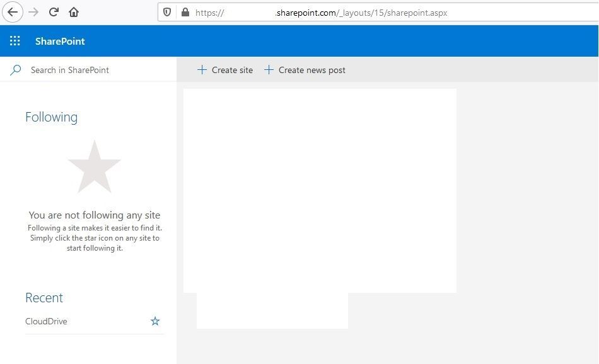Screen dimensions: 599x364
Task: Click the plus icon beside Create news post
Action: tap(270, 70)
